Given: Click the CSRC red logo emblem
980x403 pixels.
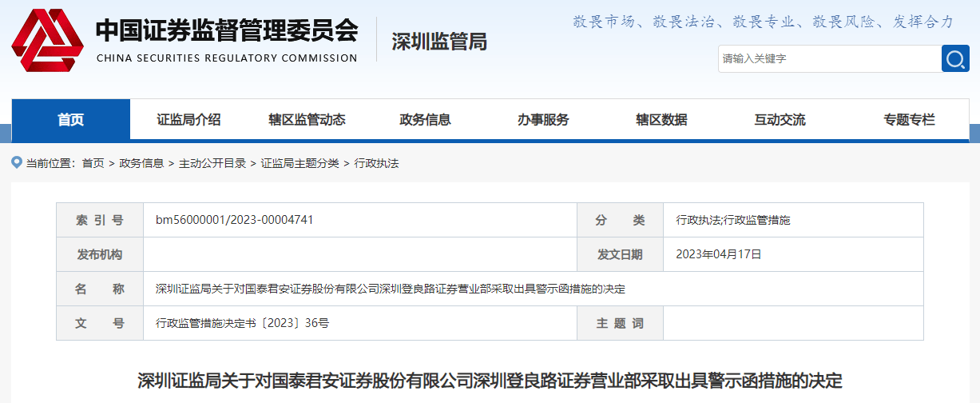Looking at the screenshot, I should (x=47, y=40).
